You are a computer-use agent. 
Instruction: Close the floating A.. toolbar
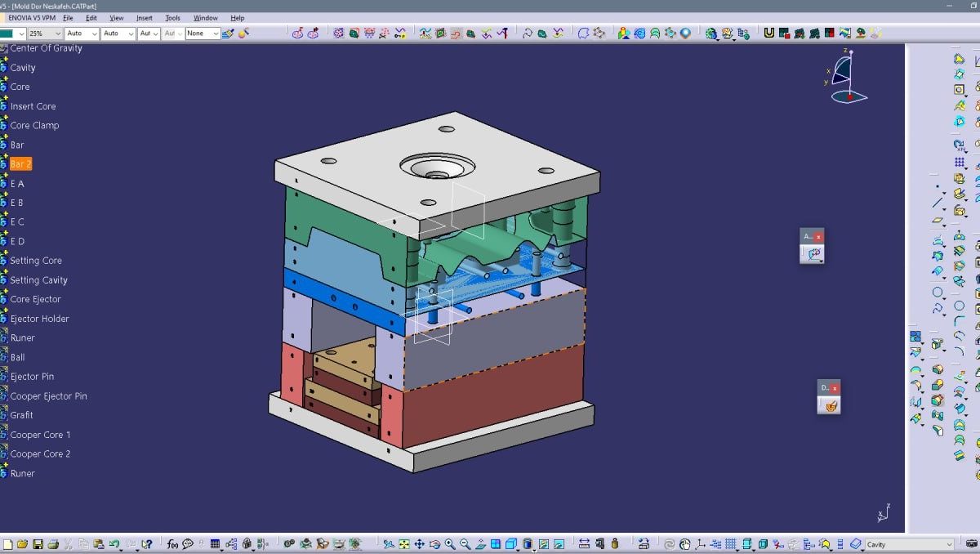(818, 236)
